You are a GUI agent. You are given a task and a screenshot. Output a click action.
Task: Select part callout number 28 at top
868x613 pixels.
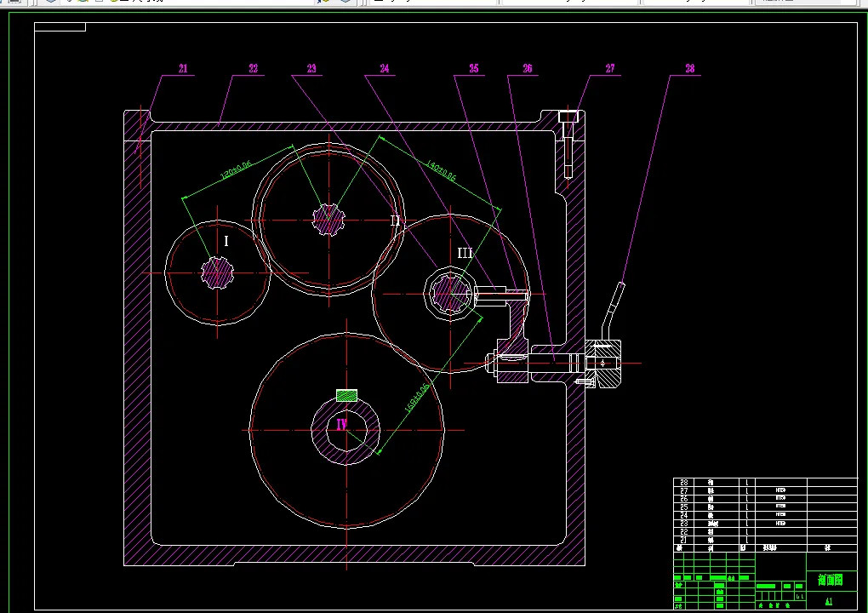tap(690, 69)
